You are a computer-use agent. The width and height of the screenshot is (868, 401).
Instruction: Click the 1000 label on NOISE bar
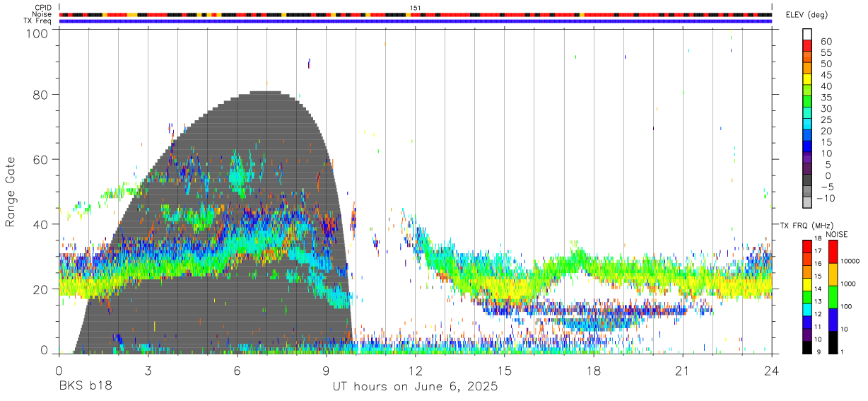[x=847, y=284]
